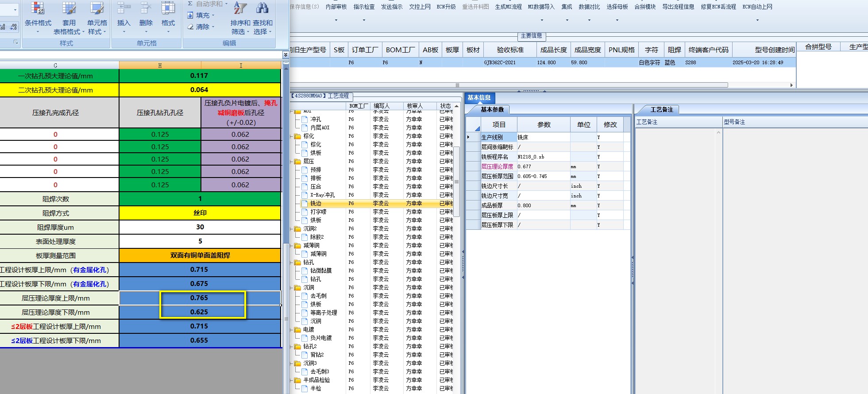Open the 填充 dropdown arrow
The width and height of the screenshot is (868, 394).
pyautogui.click(x=213, y=15)
